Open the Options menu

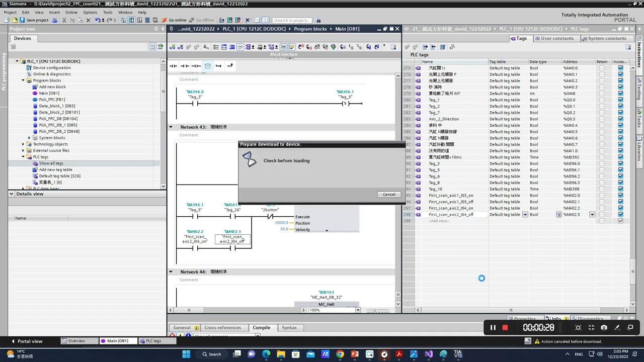click(x=90, y=12)
